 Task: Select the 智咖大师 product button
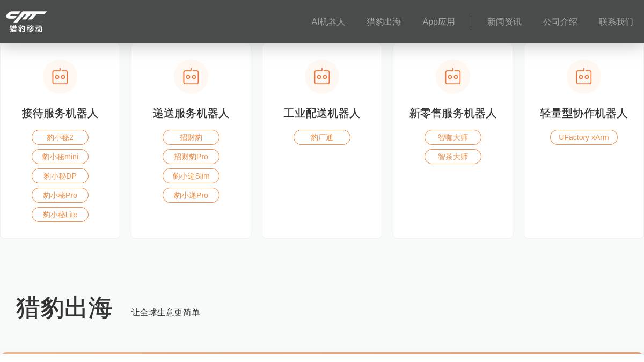click(x=453, y=137)
